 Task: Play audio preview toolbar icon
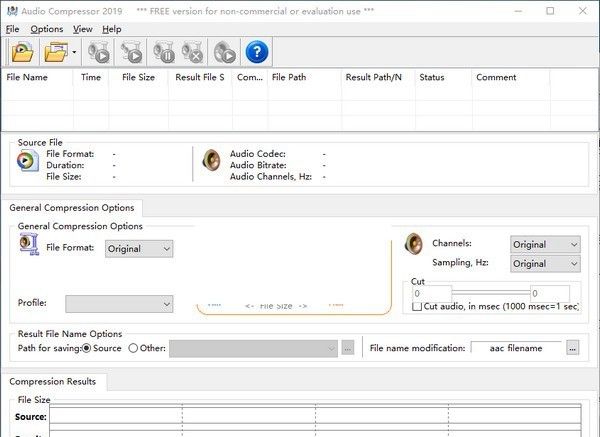(224, 52)
